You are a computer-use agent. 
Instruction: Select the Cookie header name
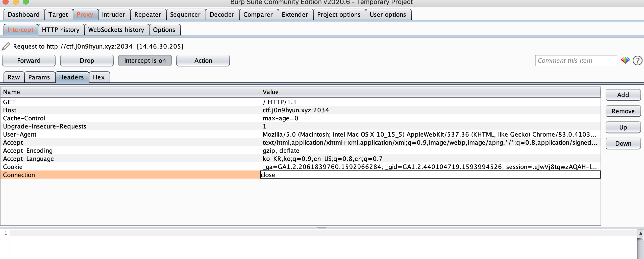[x=13, y=167]
